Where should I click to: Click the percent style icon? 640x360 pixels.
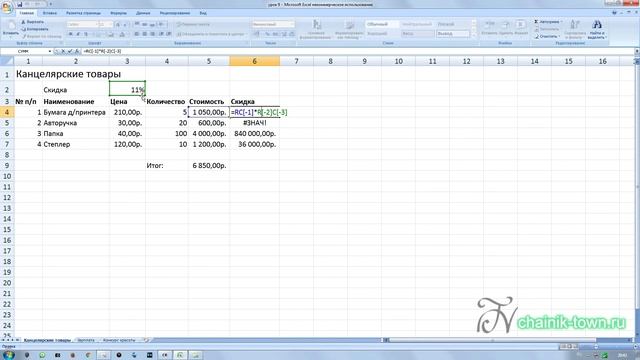pyautogui.click(x=267, y=34)
